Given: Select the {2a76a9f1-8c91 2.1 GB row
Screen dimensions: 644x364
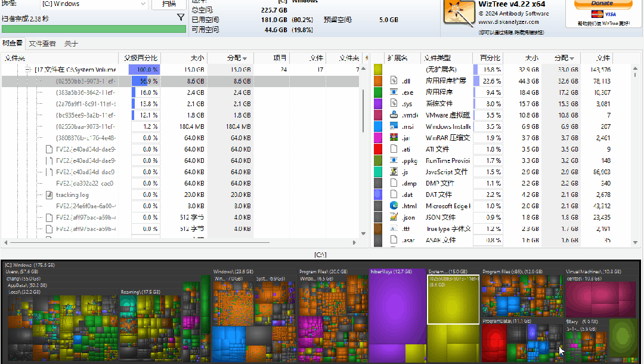Looking at the screenshot, I should (x=180, y=104).
